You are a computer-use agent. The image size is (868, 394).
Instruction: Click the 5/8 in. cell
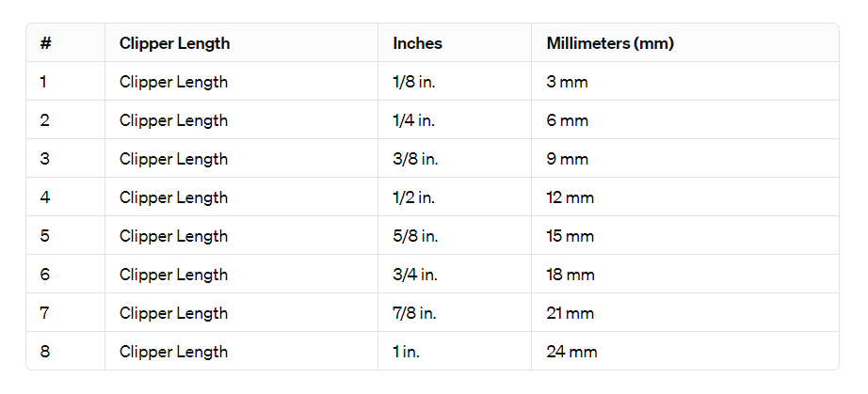pos(415,236)
